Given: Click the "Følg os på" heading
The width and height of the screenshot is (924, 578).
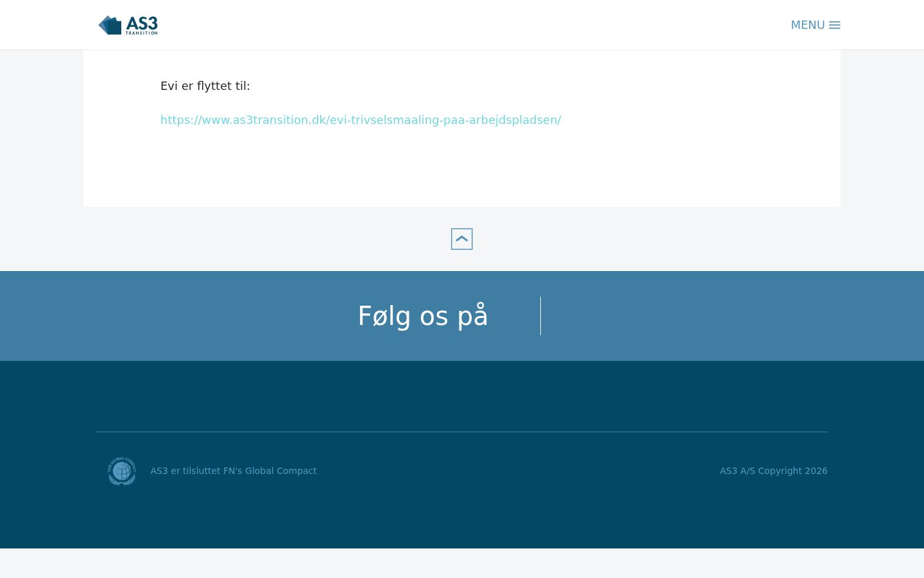Looking at the screenshot, I should pos(423,316).
